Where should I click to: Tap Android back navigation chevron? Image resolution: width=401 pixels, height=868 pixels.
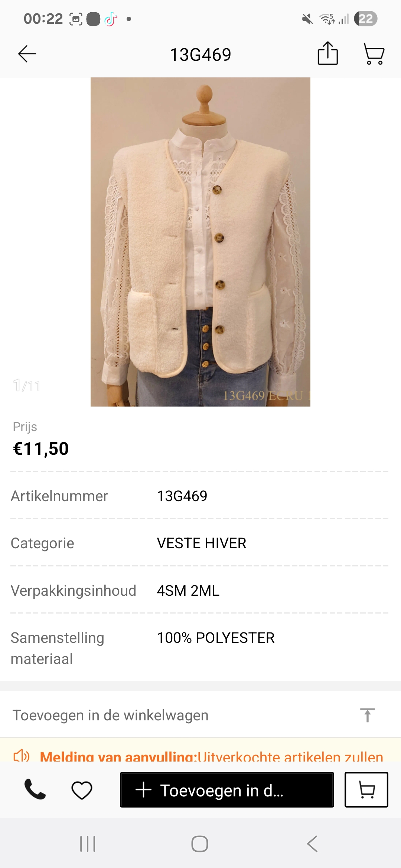pyautogui.click(x=312, y=844)
